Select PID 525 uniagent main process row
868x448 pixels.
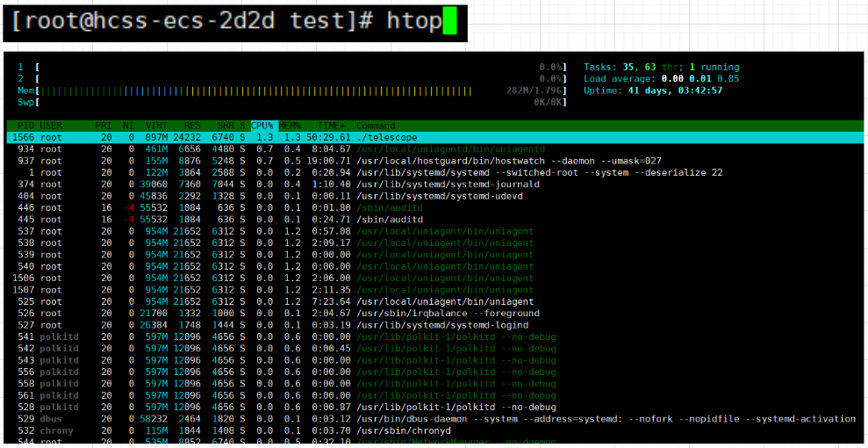click(x=435, y=301)
